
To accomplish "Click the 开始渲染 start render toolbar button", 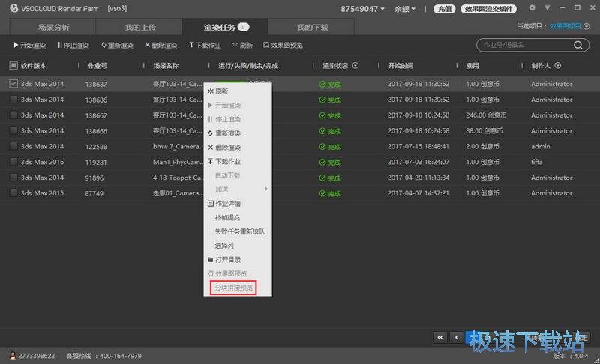I will (x=29, y=45).
